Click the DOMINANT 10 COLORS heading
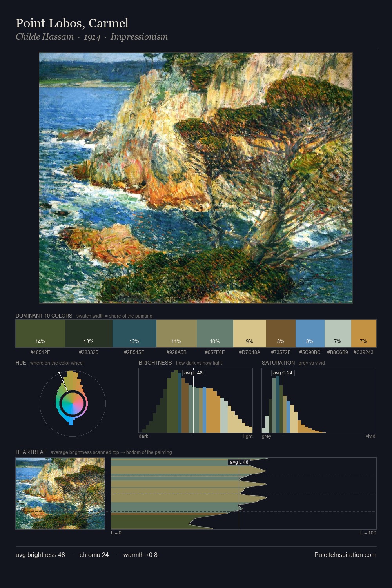 pyautogui.click(x=44, y=316)
